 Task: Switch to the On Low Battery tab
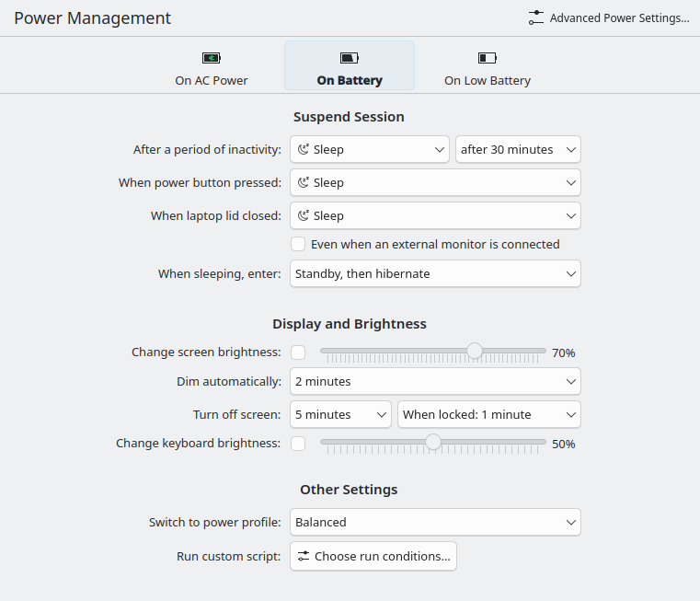pos(488,67)
